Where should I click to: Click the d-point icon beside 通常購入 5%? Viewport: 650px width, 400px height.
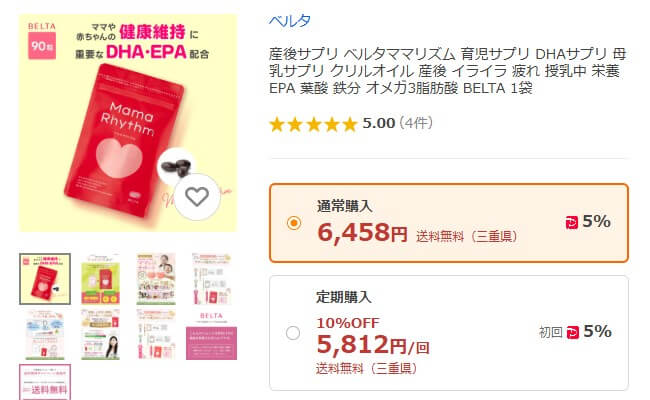pyautogui.click(x=572, y=223)
